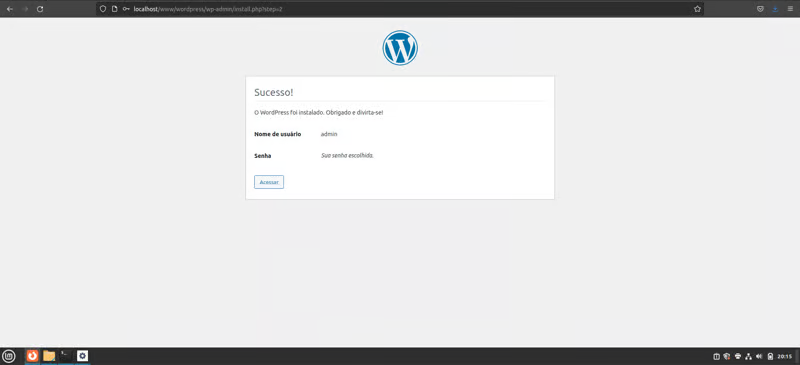This screenshot has height=365, width=800.
Task: Open the clock showing 20:15
Action: pos(785,356)
